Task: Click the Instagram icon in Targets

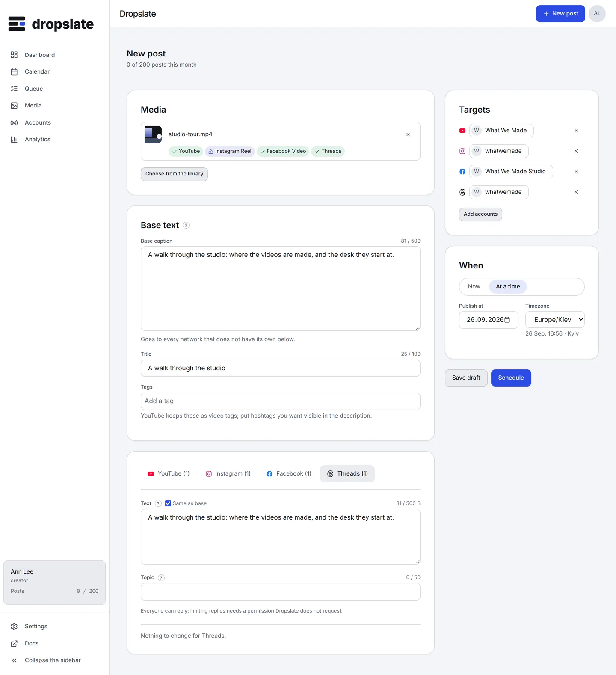Action: pos(462,151)
